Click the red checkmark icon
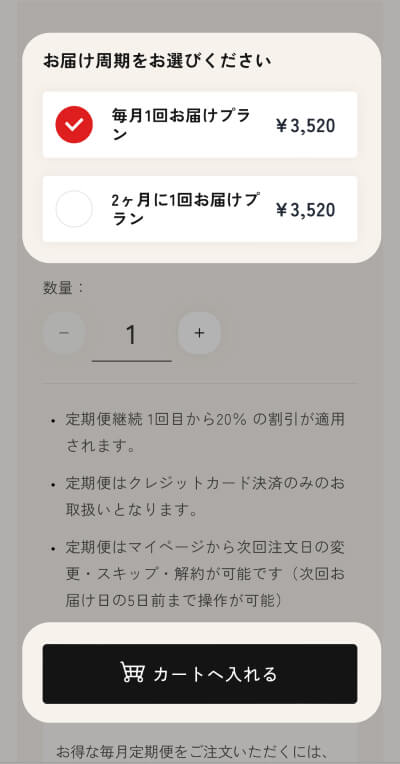 click(74, 125)
